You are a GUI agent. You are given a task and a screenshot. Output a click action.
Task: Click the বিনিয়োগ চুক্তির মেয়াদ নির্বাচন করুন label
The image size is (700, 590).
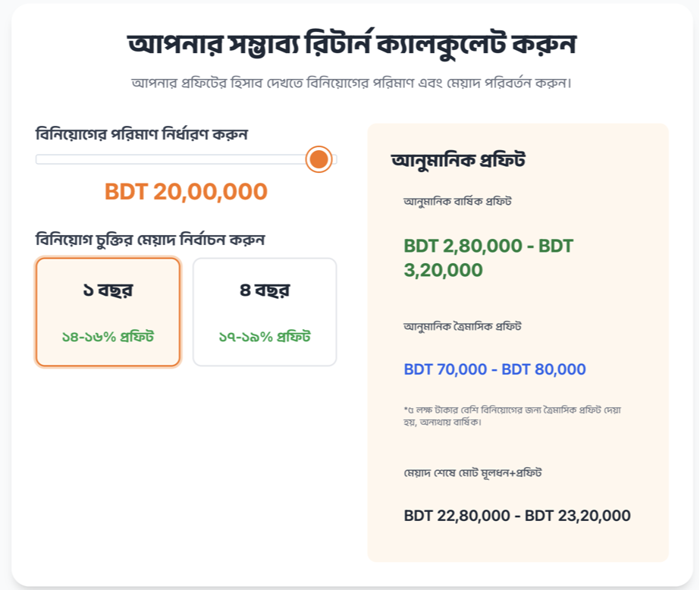tap(150, 240)
